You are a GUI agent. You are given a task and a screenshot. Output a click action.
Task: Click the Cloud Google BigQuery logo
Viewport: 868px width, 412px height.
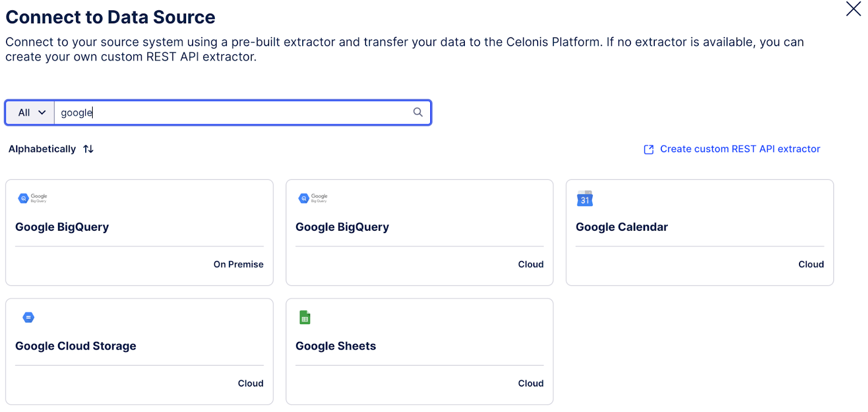[x=313, y=198]
